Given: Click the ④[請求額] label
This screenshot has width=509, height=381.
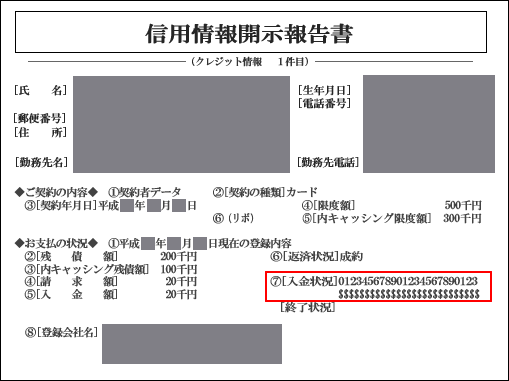Looking at the screenshot, I should (71, 282).
